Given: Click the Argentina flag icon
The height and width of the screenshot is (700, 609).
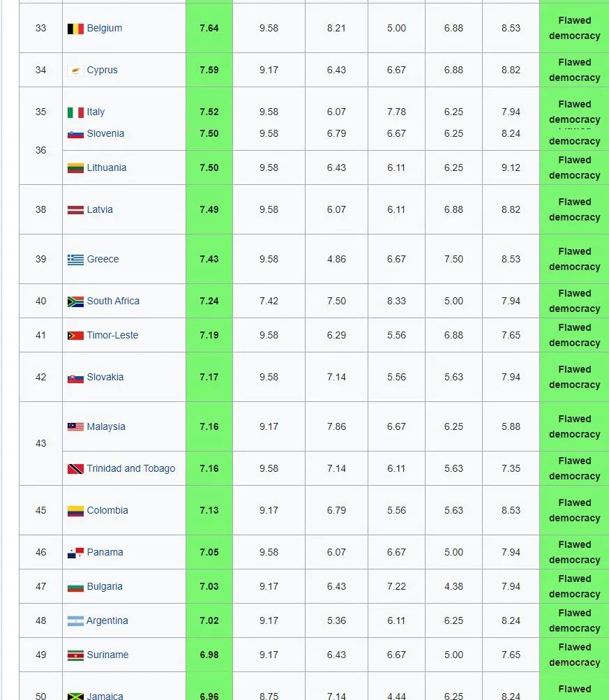Looking at the screenshot, I should (x=75, y=621).
